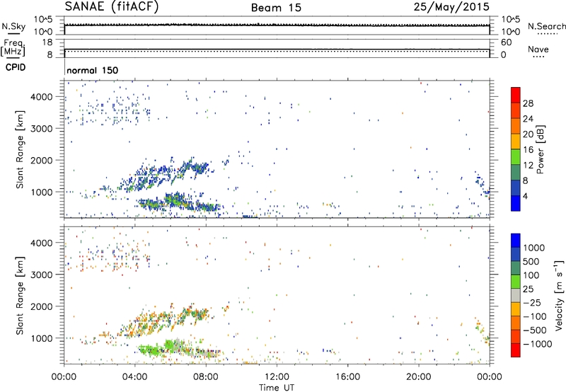Click Slant Range label of power panel

(x=20, y=149)
